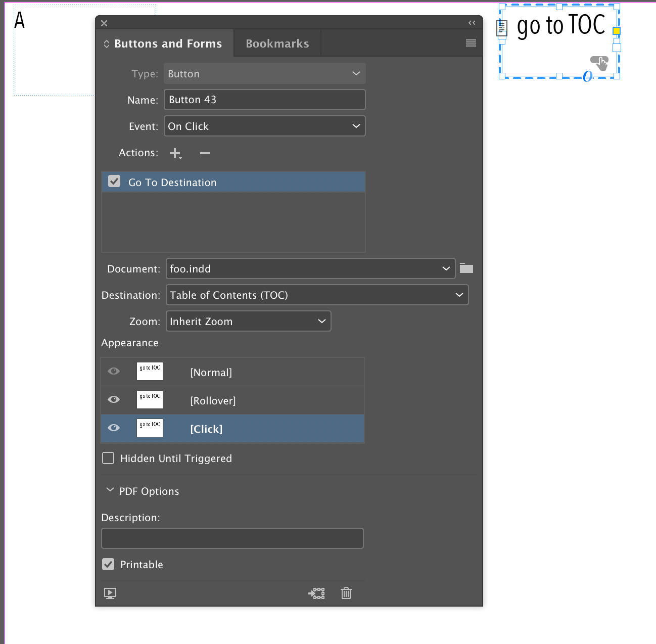The image size is (656, 644).
Task: Select the [Rollover] appearance state
Action: (x=232, y=400)
